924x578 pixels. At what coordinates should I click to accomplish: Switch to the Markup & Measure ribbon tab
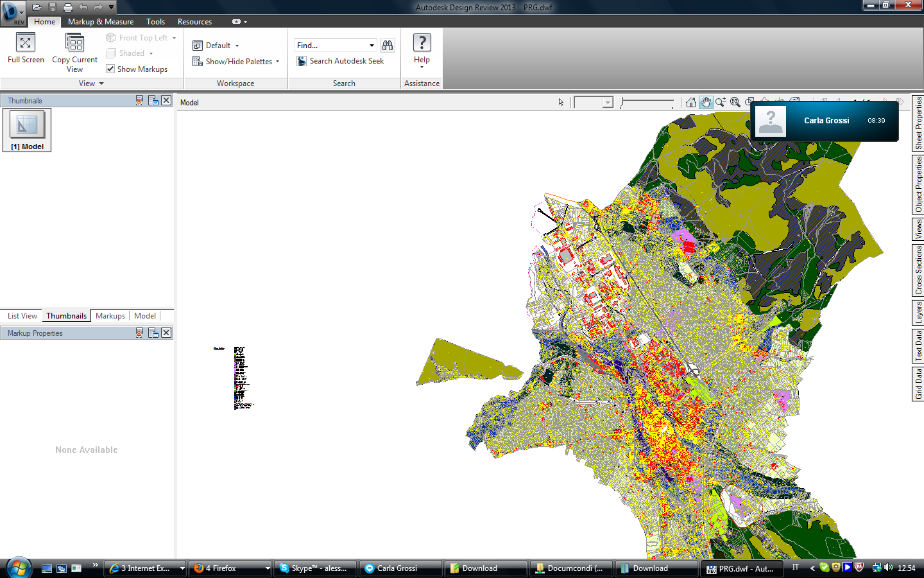coord(101,22)
